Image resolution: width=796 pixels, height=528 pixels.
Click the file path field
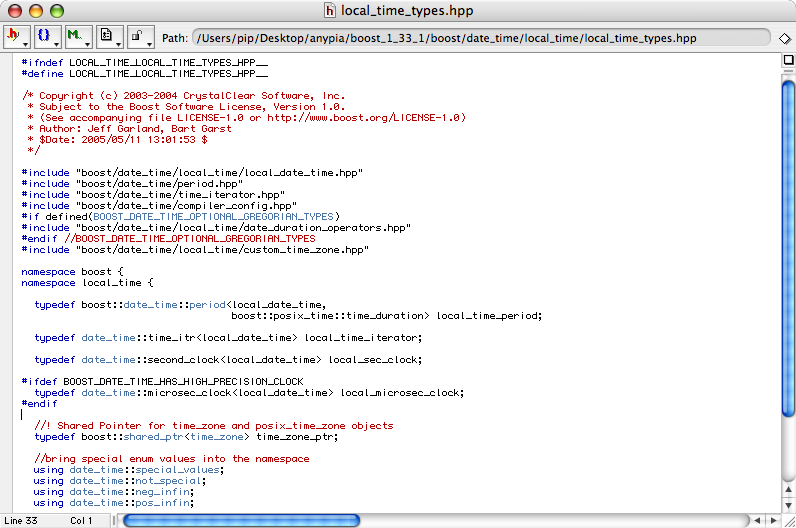[481, 38]
